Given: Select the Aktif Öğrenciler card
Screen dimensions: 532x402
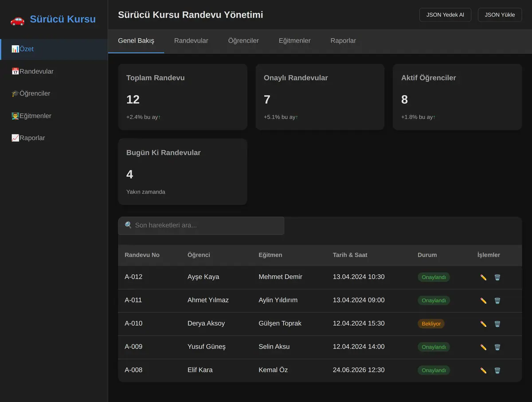Looking at the screenshot, I should point(458,97).
